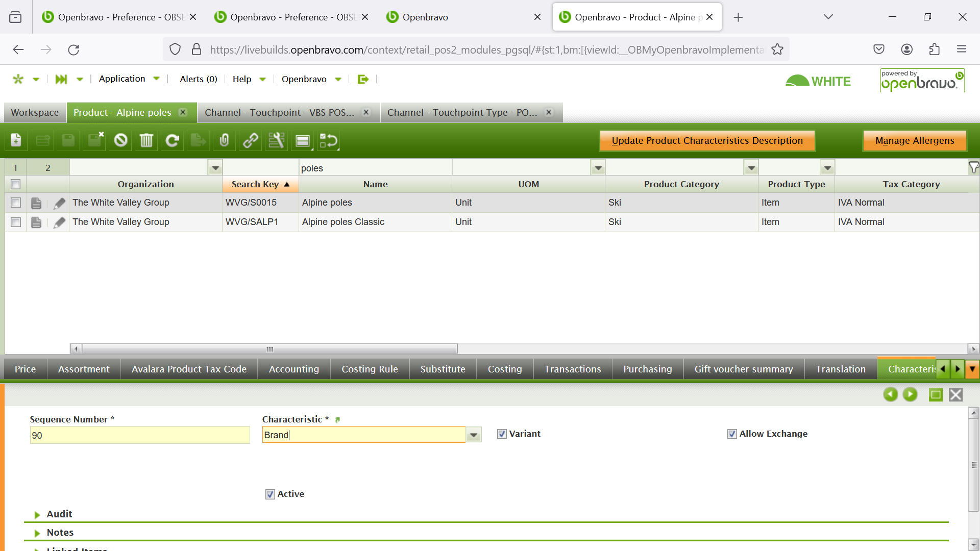This screenshot has width=980, height=551.
Task: Click Update Product Characteristics Description button
Action: (x=707, y=141)
